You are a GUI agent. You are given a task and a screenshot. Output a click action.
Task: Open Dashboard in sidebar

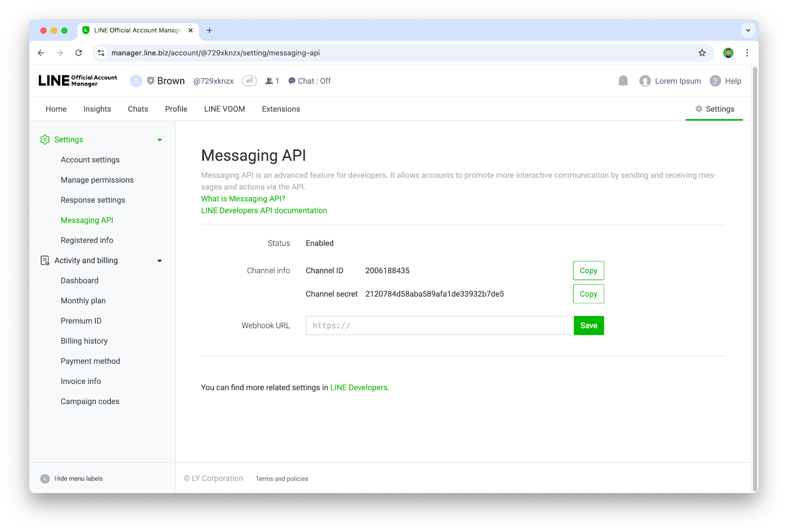[x=79, y=281]
